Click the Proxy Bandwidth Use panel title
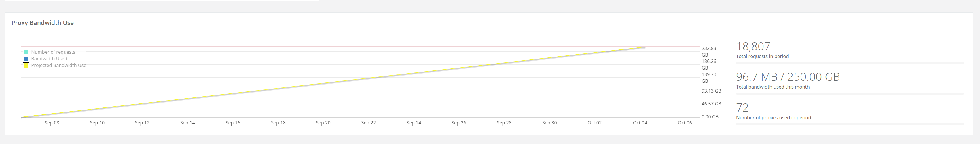The width and height of the screenshot is (980, 144). coord(43,23)
